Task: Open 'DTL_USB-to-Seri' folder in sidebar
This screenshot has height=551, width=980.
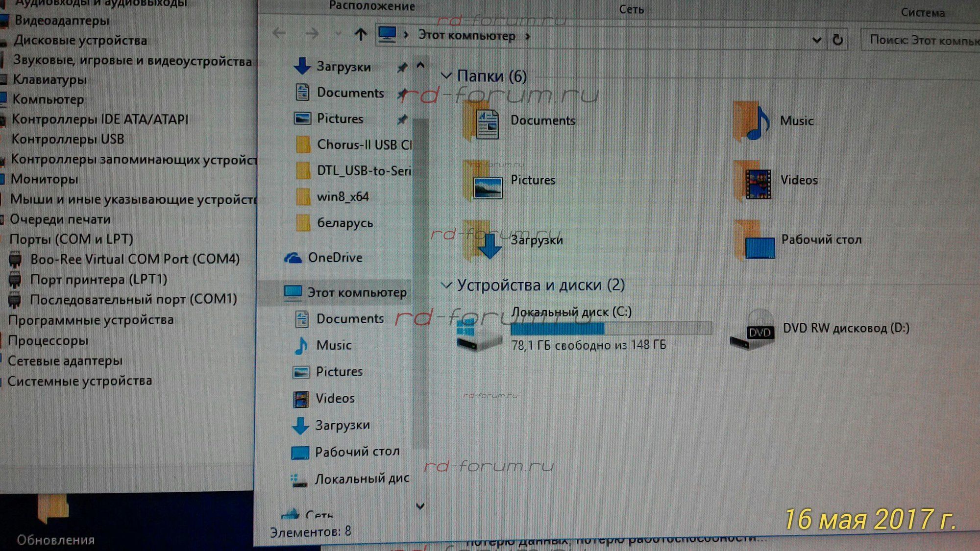Action: pos(353,170)
